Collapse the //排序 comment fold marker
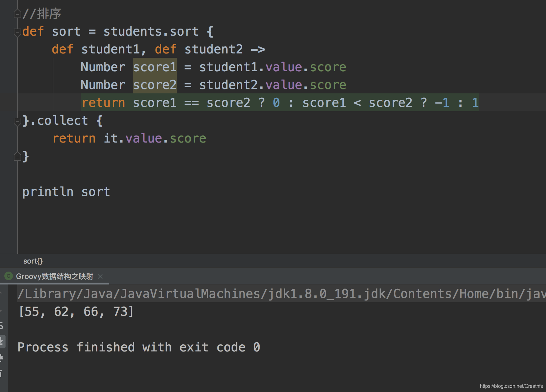The image size is (546, 392). click(x=17, y=14)
